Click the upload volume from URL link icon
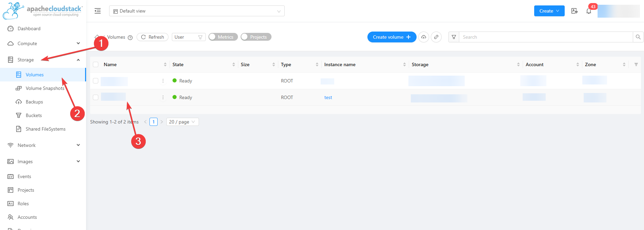 [436, 37]
